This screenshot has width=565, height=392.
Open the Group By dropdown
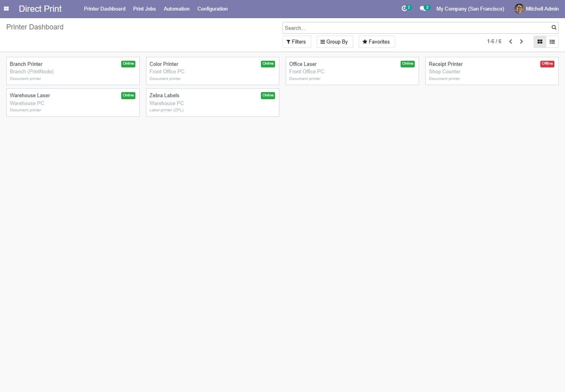point(335,42)
